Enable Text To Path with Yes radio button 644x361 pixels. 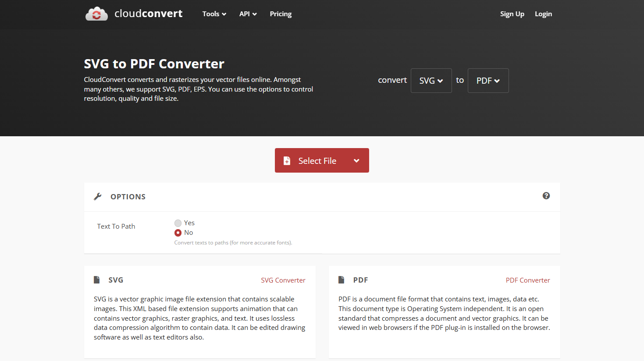pyautogui.click(x=178, y=223)
